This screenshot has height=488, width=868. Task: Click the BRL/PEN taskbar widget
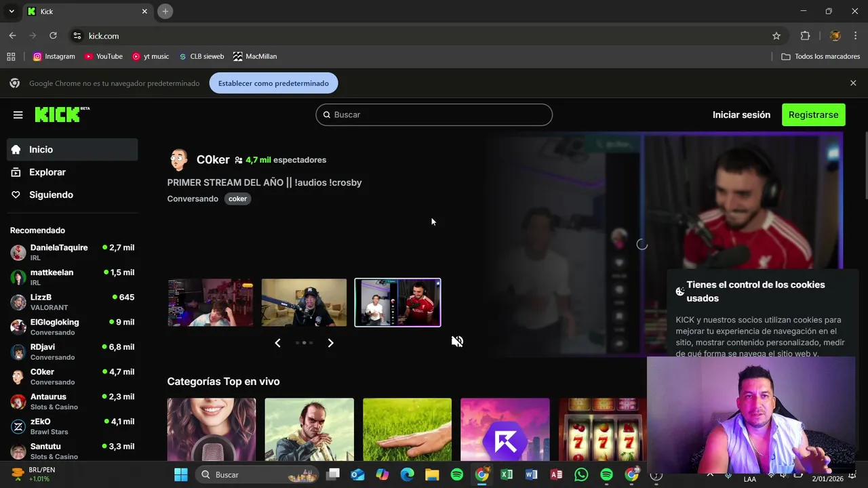tap(34, 474)
